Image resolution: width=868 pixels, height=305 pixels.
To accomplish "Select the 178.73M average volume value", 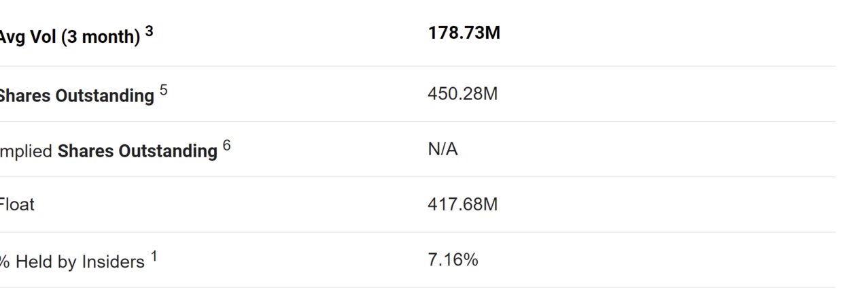I will (464, 33).
